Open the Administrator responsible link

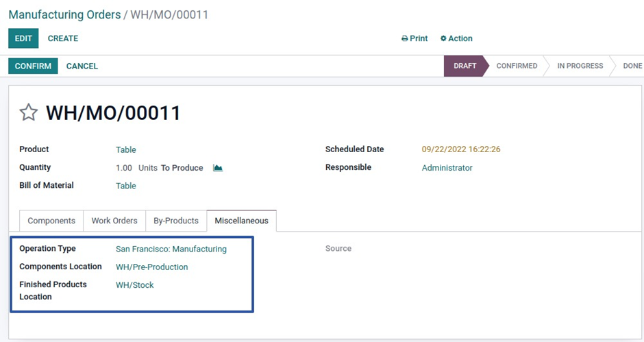click(447, 168)
